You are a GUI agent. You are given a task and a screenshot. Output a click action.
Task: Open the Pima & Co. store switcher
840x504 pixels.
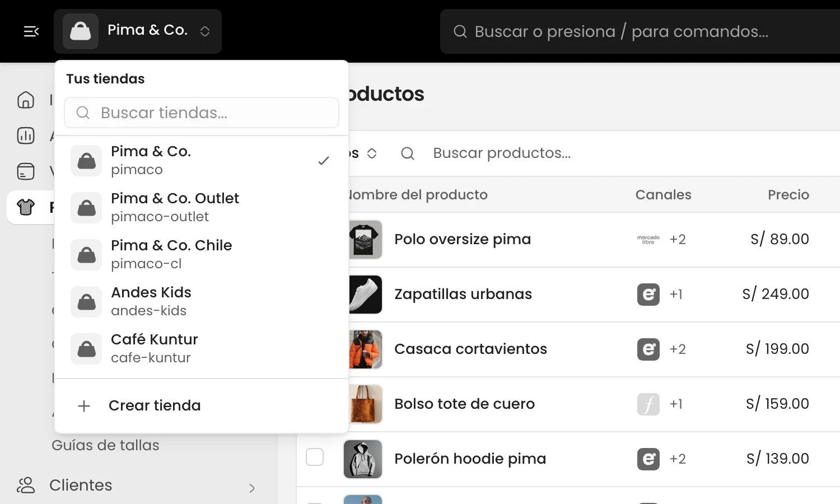coord(138,31)
